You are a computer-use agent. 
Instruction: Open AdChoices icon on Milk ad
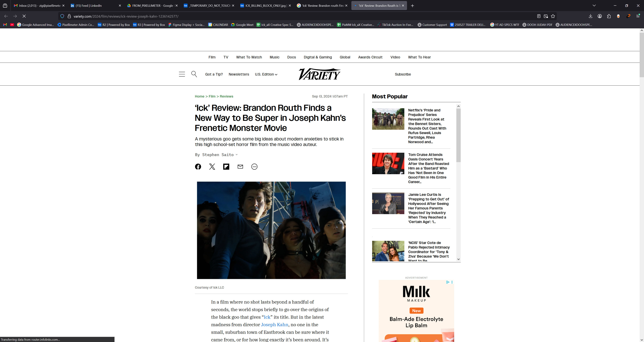(448, 282)
